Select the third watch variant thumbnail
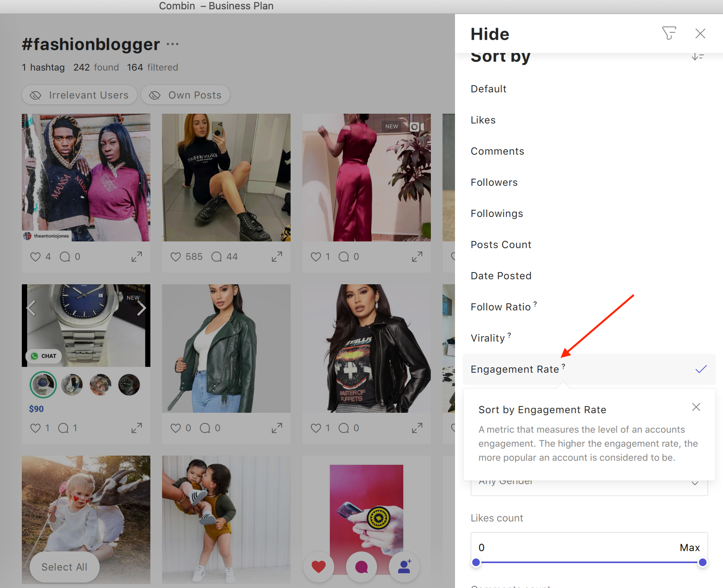 (101, 385)
